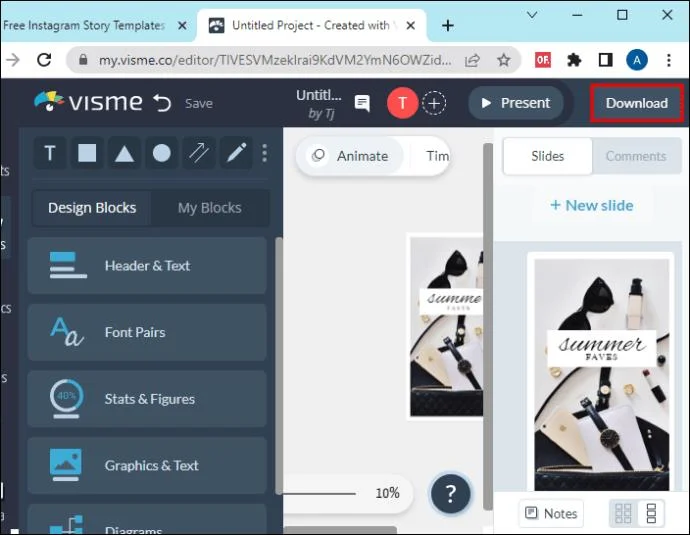Open Chrome side panel icon
Screen dimensions: 690x535
point(606,60)
